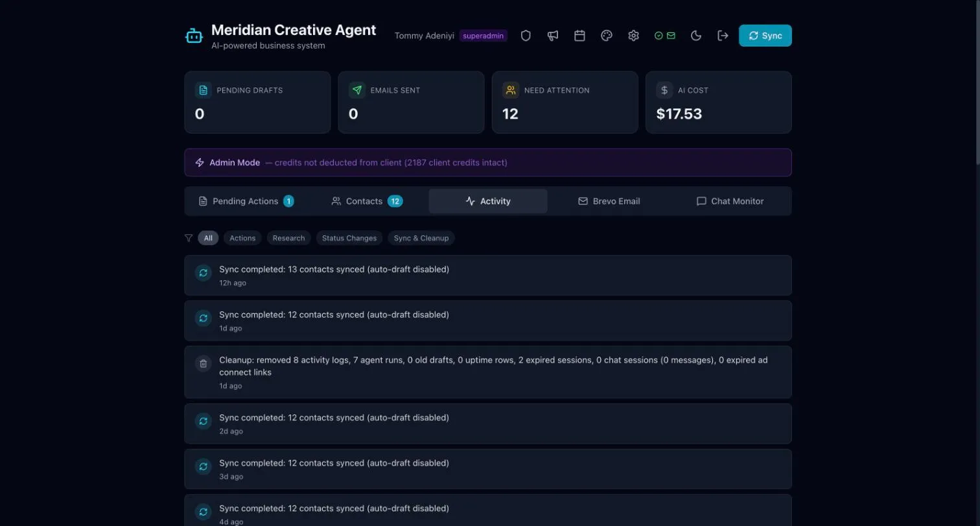Screen dimensions: 980x526
Task: Switch to Contacts tab
Action: point(367,201)
